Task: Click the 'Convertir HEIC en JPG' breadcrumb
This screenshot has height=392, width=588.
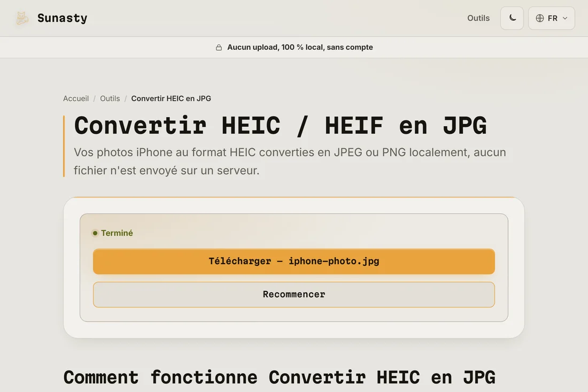Action: pyautogui.click(x=171, y=98)
